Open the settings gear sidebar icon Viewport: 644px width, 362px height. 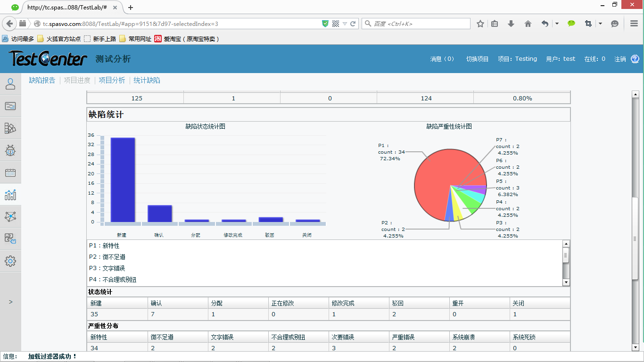click(10, 261)
